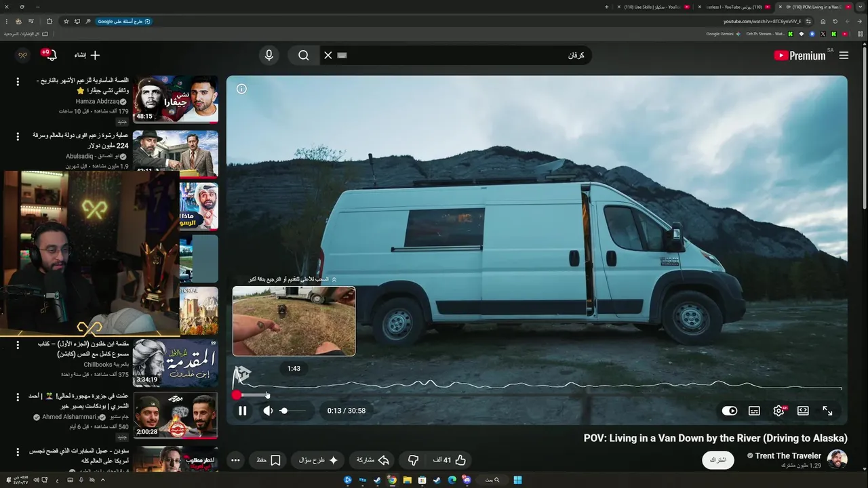
Task: Open Chrome from the taskbar
Action: [x=392, y=480]
